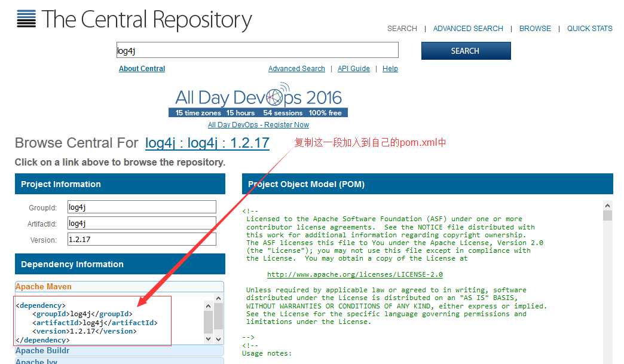The image size is (624, 364).
Task: Click outer dependency panel scrollbar down arrow
Action: 219,339
